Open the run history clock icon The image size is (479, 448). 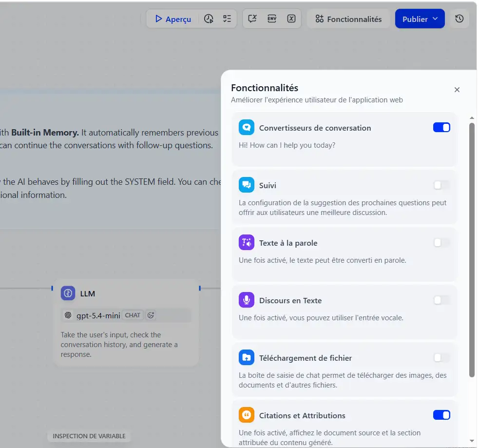click(209, 19)
